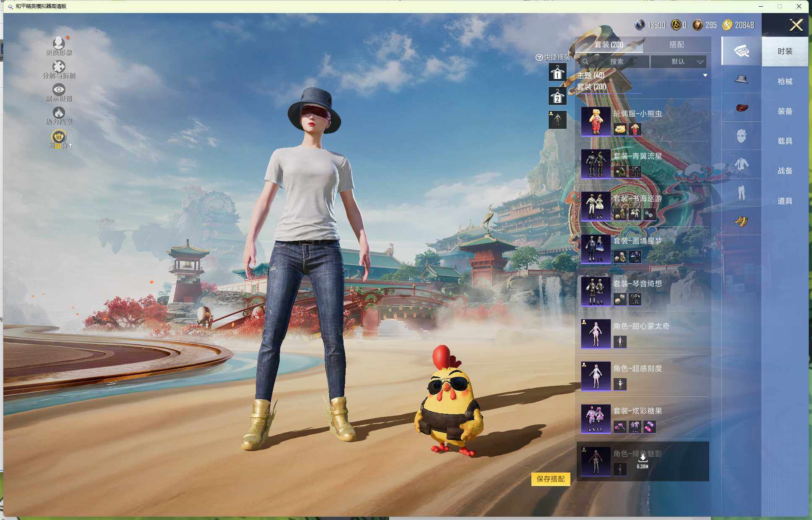The width and height of the screenshot is (812, 520).
Task: Click quick-change wardrobe slot 1 hanger
Action: [x=557, y=73]
